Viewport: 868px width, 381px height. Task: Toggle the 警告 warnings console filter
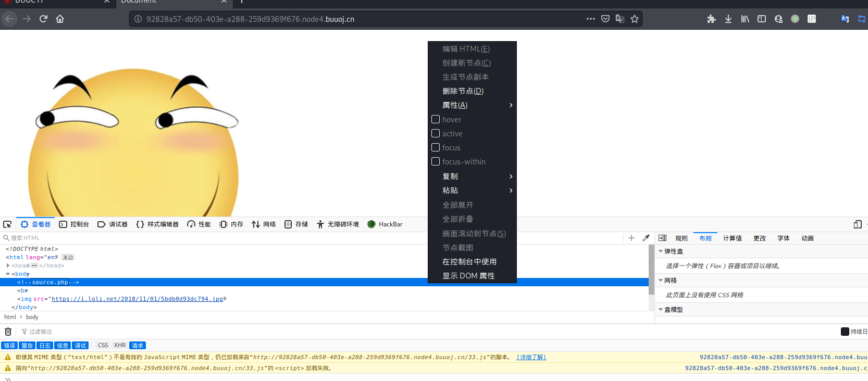coord(27,346)
